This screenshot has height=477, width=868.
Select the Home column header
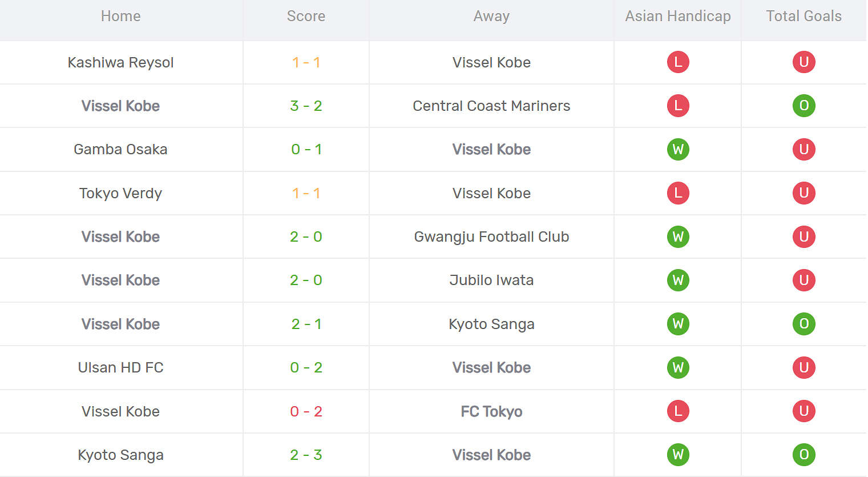[120, 16]
